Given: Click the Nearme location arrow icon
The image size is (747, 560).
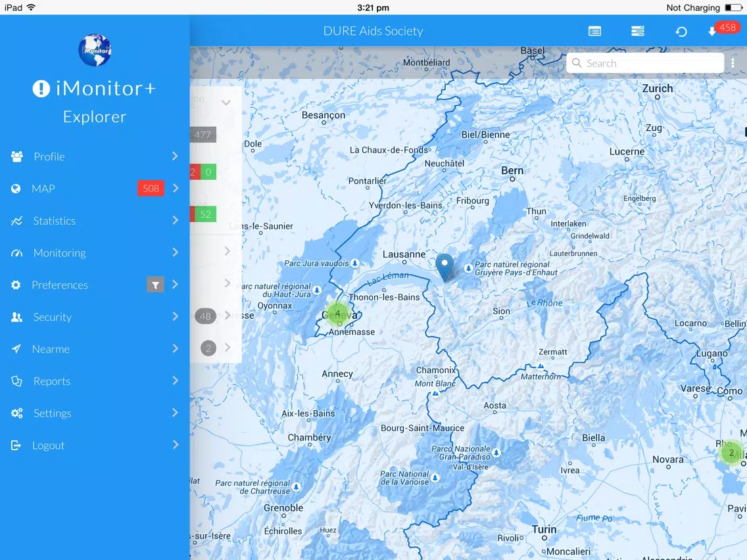Looking at the screenshot, I should pyautogui.click(x=16, y=349).
